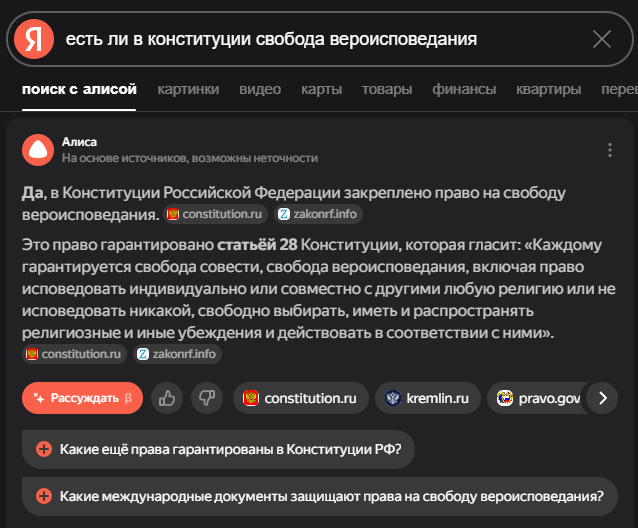Show more sources with the right arrow
This screenshot has height=528, width=638.
(602, 398)
